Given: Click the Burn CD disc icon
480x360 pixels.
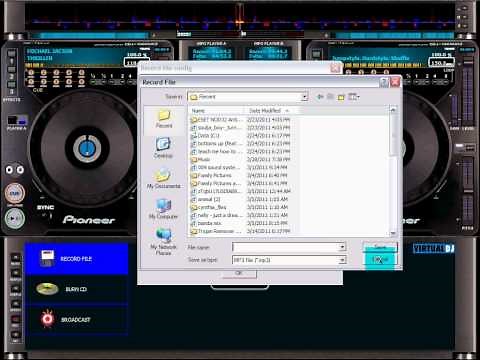Looking at the screenshot, I should pos(47,289).
